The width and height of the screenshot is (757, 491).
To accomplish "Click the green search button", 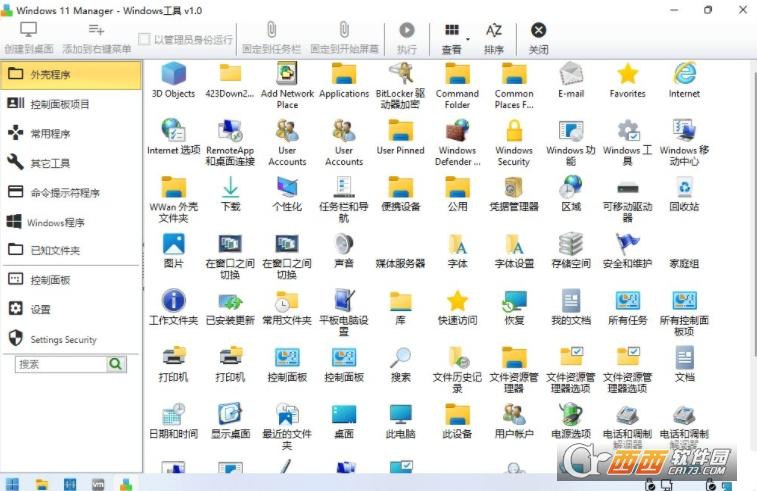I will click(x=116, y=364).
